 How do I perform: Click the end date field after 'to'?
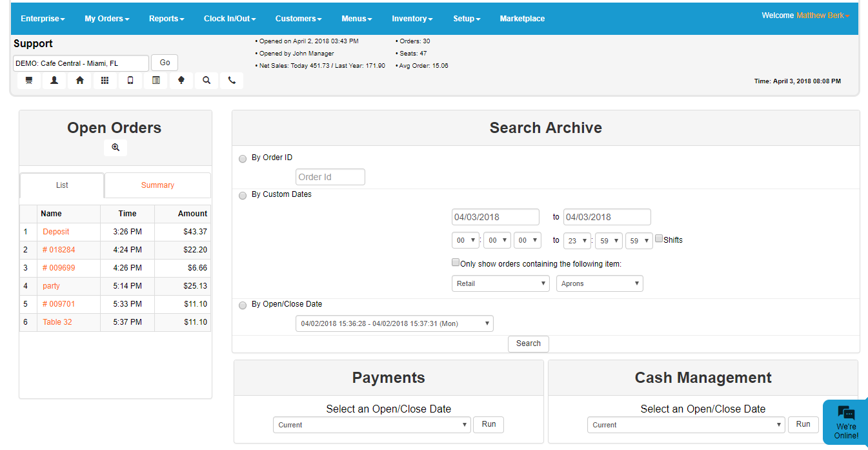point(607,217)
